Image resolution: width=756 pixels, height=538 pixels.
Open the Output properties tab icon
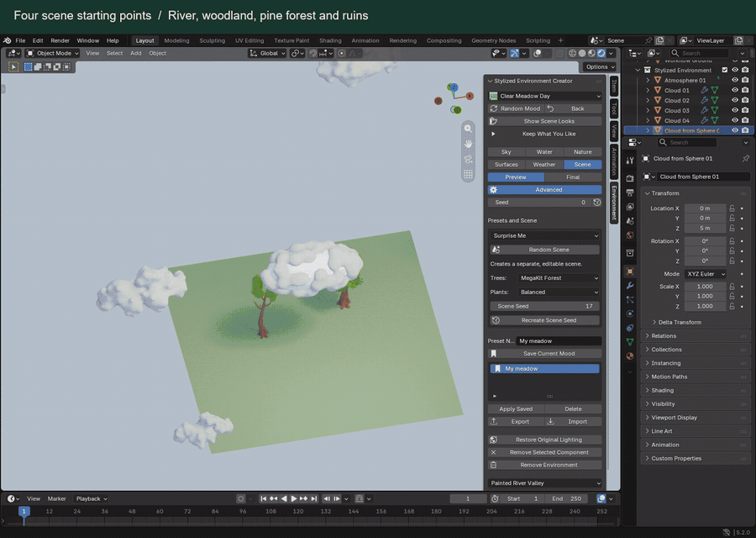tap(630, 193)
